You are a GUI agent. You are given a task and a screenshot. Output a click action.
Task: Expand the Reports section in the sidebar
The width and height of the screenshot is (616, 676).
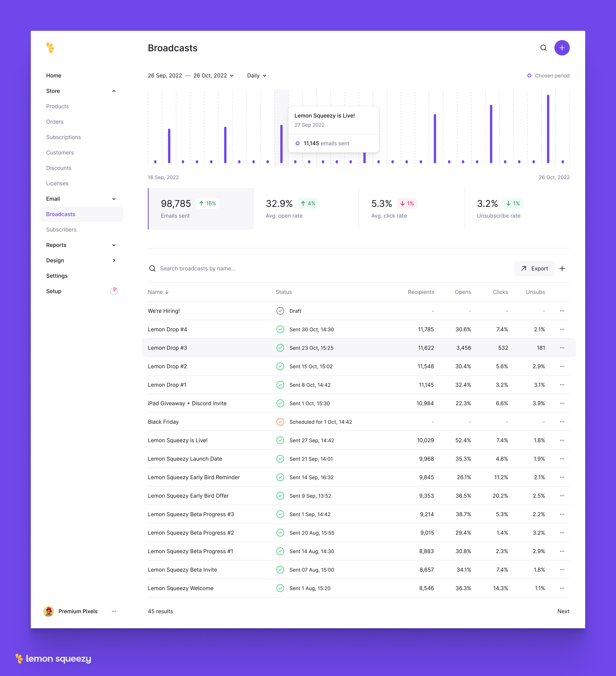pyautogui.click(x=114, y=245)
